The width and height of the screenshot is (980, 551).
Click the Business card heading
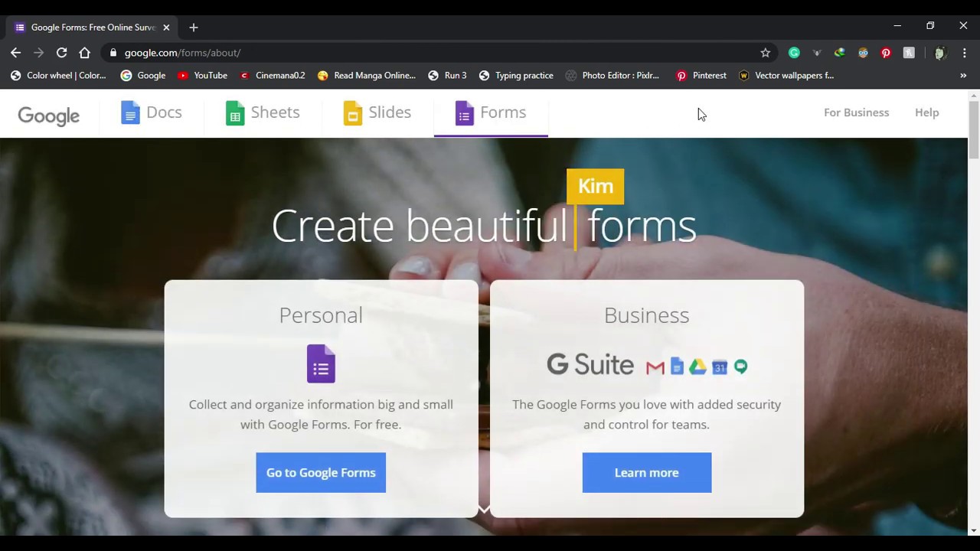[x=647, y=315]
